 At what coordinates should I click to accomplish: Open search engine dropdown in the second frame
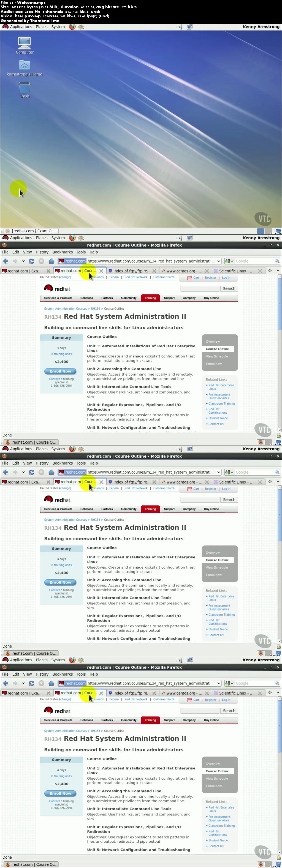pyautogui.click(x=229, y=261)
